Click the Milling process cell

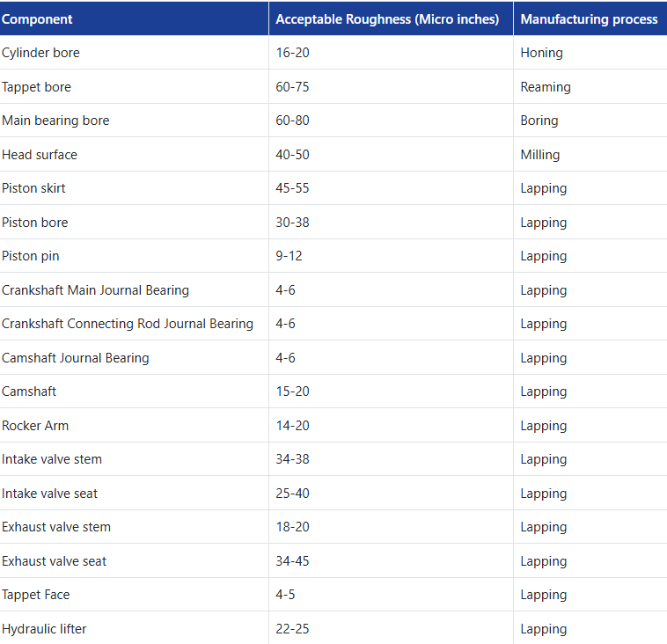[539, 155]
